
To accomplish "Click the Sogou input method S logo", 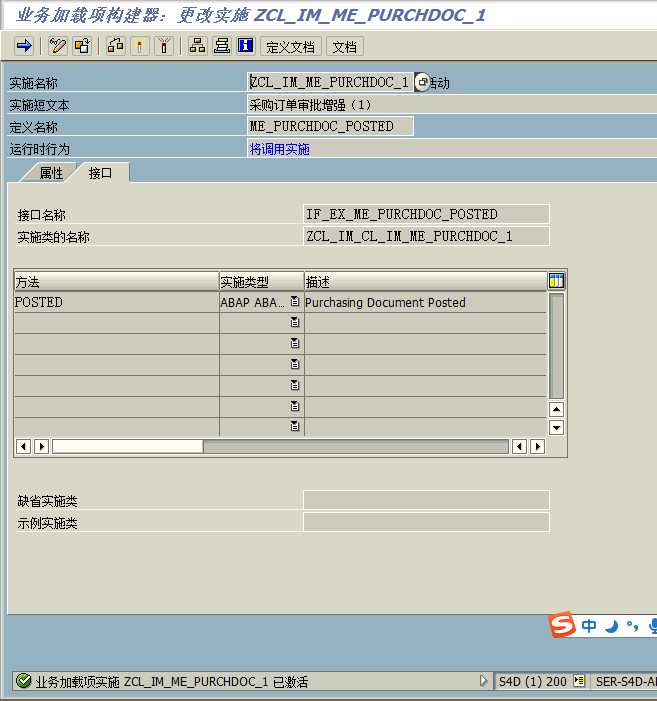I will click(562, 625).
